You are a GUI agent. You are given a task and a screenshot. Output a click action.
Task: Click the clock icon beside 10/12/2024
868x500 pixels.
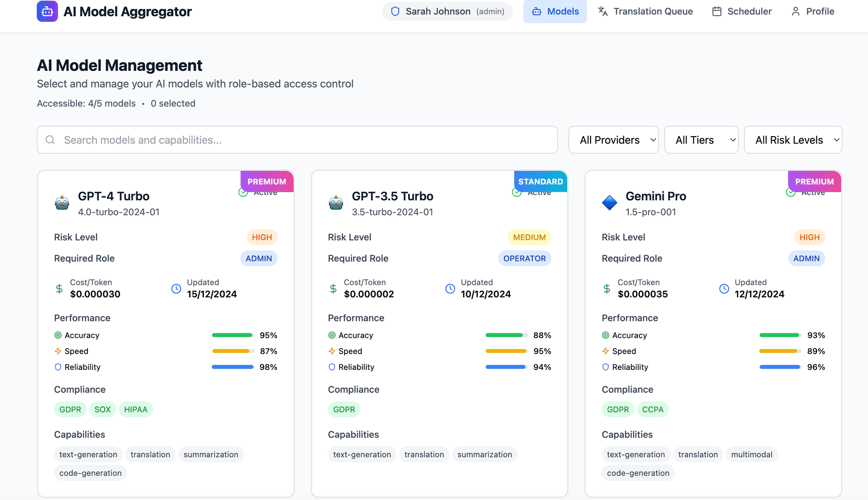pos(450,289)
